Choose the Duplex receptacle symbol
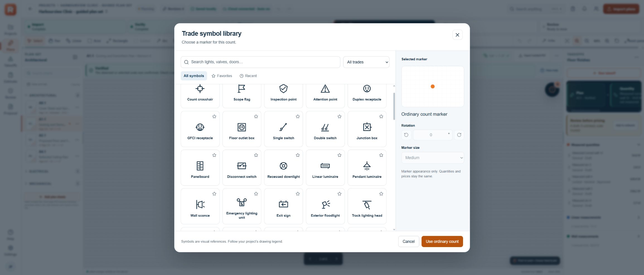Screen dimensions: 644x275 (x=367, y=95)
